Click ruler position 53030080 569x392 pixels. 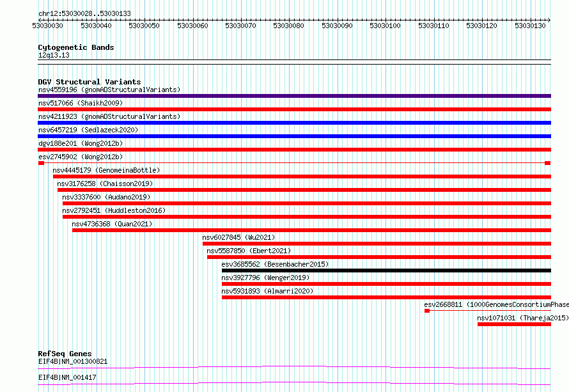point(288,26)
